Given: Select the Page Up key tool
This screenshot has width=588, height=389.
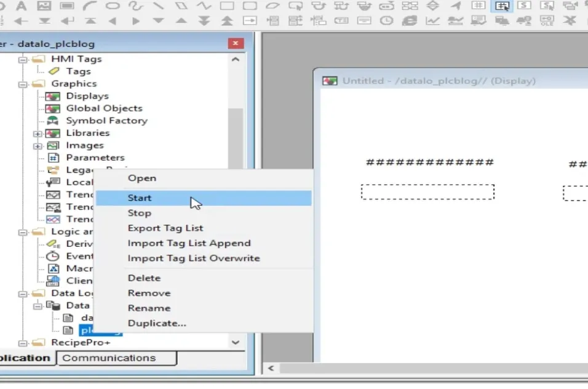Looking at the screenshot, I should (x=227, y=21).
